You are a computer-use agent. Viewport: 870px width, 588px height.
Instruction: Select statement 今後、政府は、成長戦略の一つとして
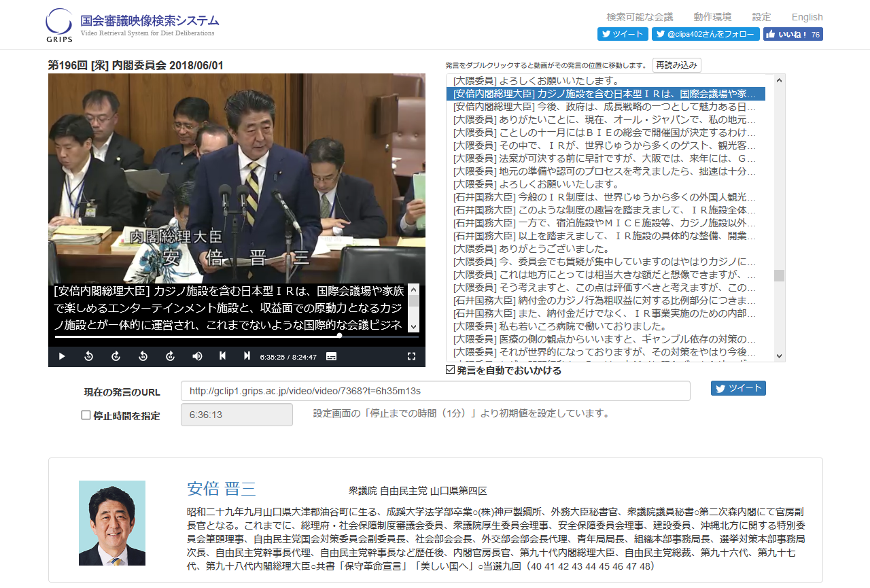pos(606,107)
